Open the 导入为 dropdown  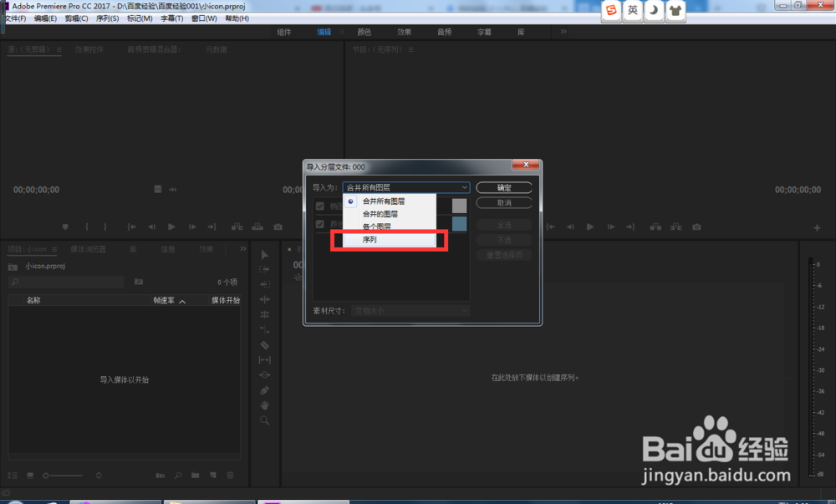406,187
